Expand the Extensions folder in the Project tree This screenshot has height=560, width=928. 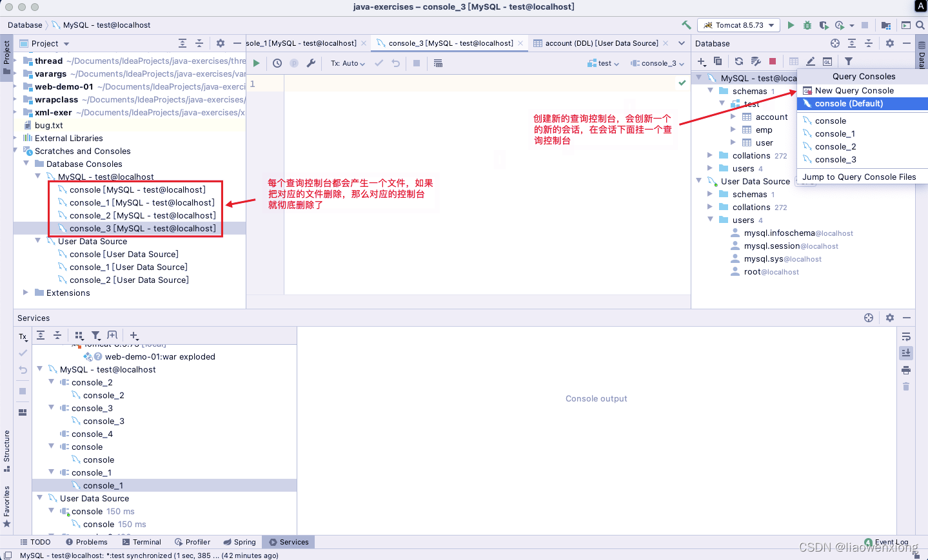26,293
